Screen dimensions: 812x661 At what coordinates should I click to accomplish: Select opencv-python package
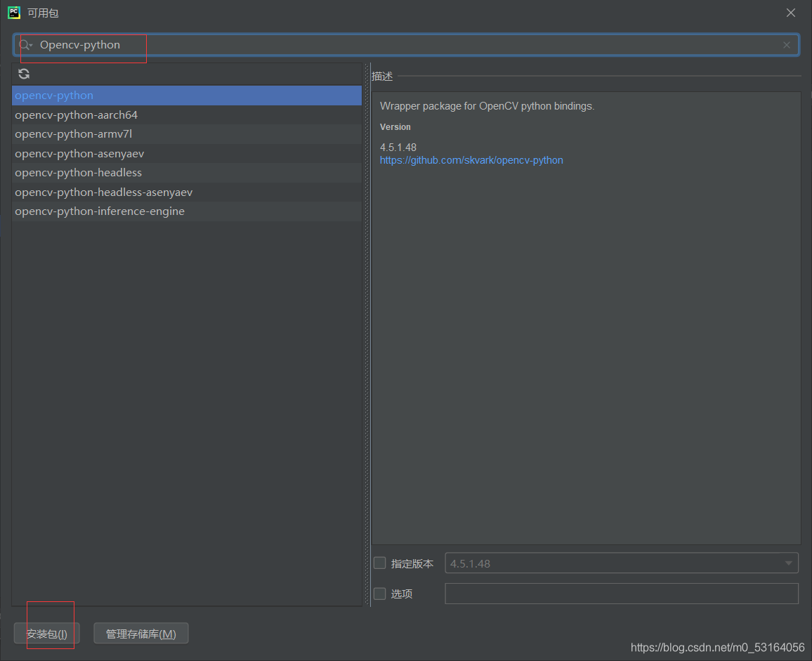[186, 96]
